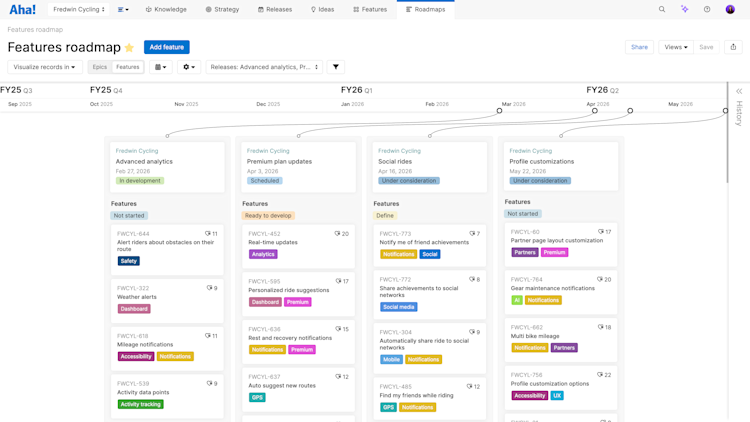Click the Activity tracking tag

click(x=141, y=404)
